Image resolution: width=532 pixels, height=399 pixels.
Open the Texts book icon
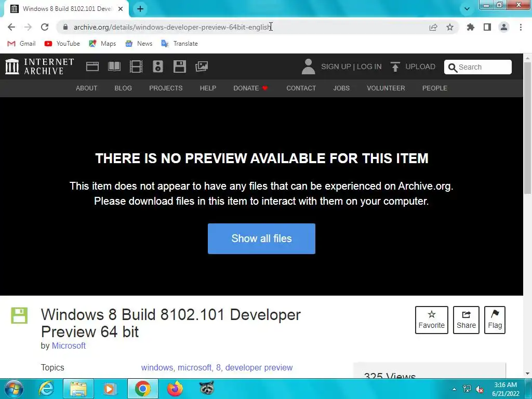[114, 66]
